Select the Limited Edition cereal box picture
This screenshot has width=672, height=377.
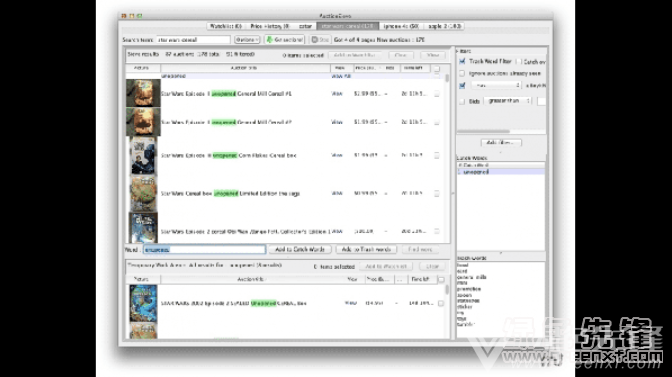click(x=143, y=194)
